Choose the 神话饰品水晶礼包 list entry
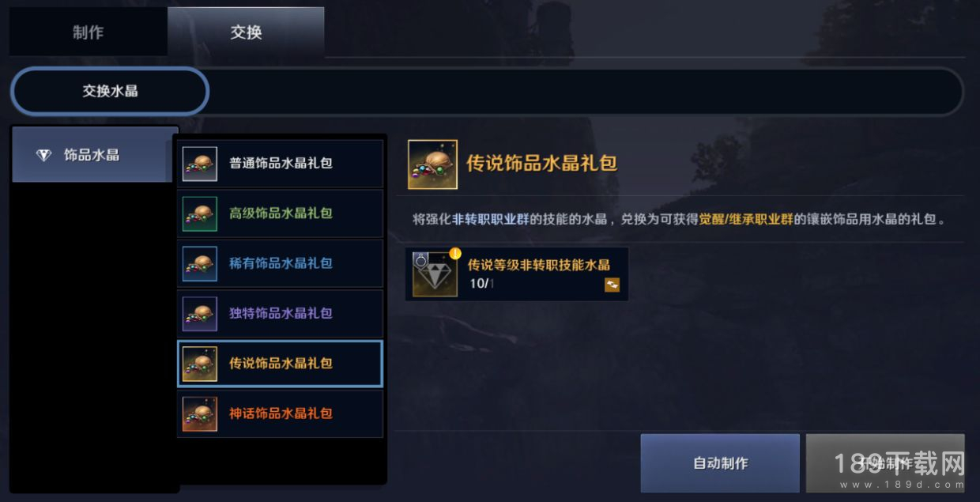This screenshot has height=502, width=980. (281, 413)
